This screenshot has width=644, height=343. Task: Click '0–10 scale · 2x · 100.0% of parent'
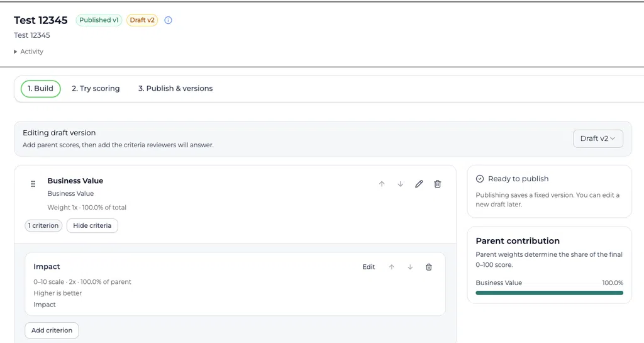[82, 282]
